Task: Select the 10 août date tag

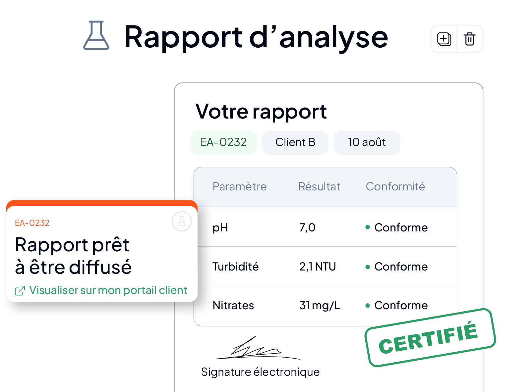Action: (367, 142)
